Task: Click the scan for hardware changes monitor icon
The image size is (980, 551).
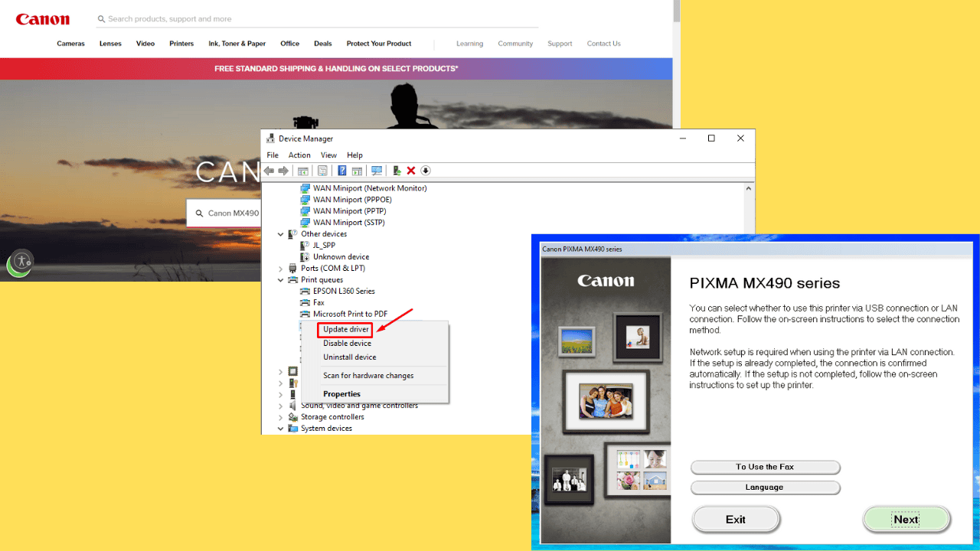Action: [x=376, y=171]
